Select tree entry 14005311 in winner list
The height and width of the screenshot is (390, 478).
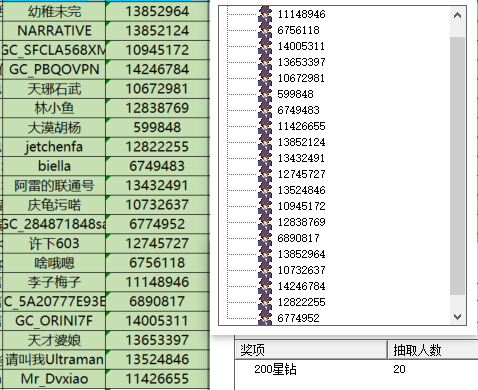pyautogui.click(x=301, y=46)
